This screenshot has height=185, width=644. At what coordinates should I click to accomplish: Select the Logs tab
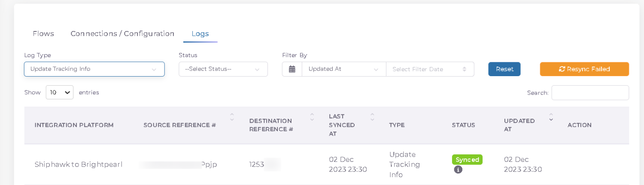pos(200,34)
